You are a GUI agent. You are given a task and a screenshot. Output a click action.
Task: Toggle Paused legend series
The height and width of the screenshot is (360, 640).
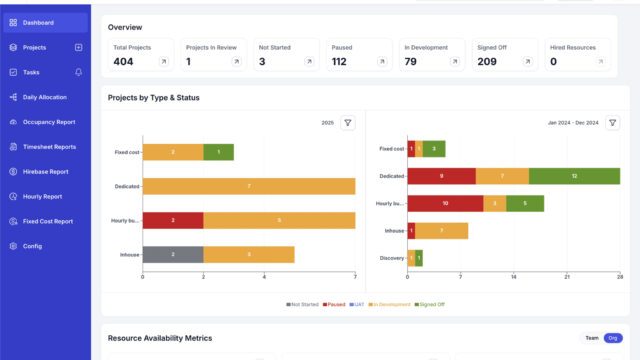(334, 304)
